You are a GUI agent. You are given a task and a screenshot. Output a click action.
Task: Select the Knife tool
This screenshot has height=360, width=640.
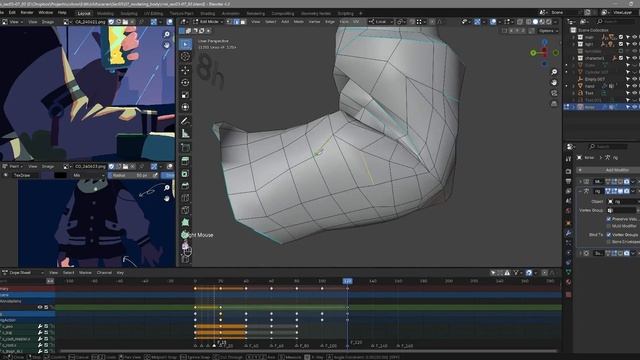[185, 210]
